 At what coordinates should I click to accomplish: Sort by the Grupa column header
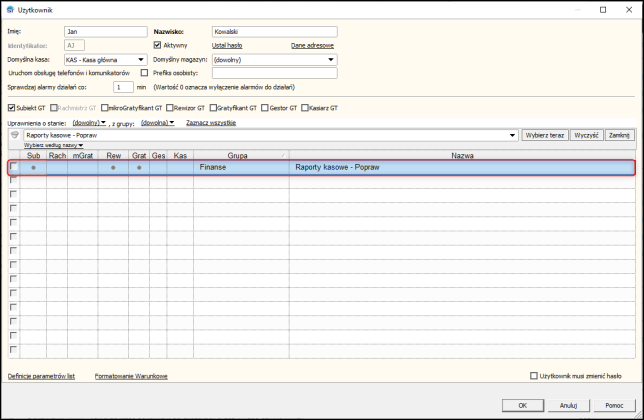[x=241, y=156]
